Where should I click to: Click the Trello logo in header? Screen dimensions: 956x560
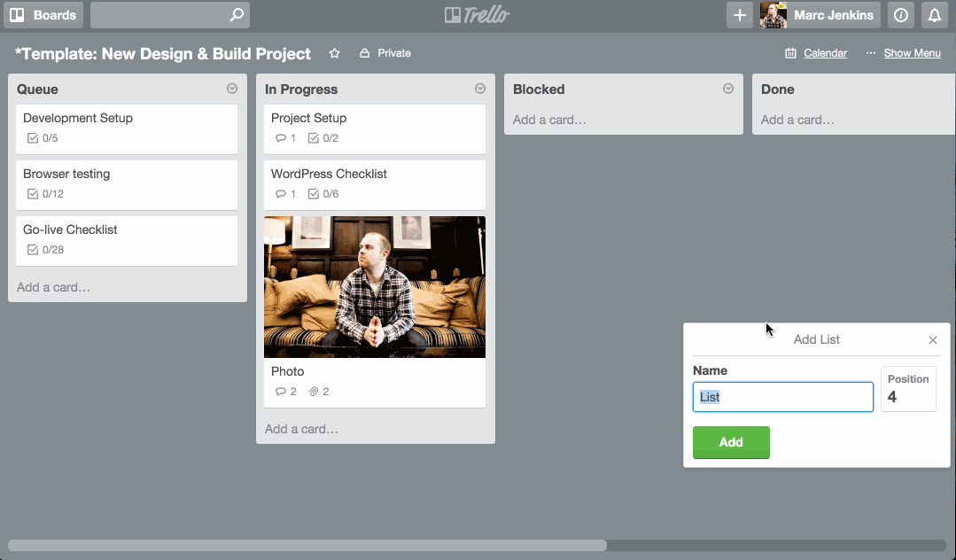(477, 15)
